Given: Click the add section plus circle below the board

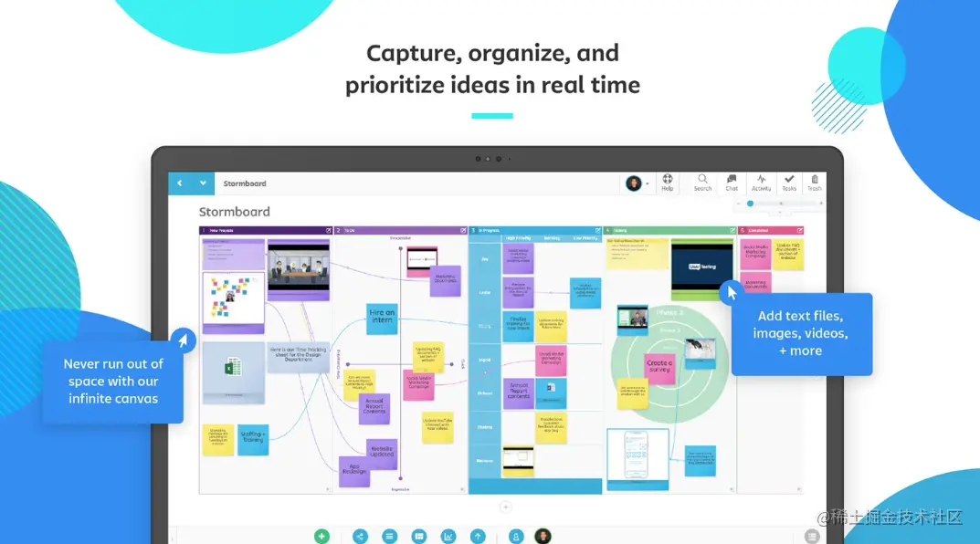Looking at the screenshot, I should click(506, 507).
